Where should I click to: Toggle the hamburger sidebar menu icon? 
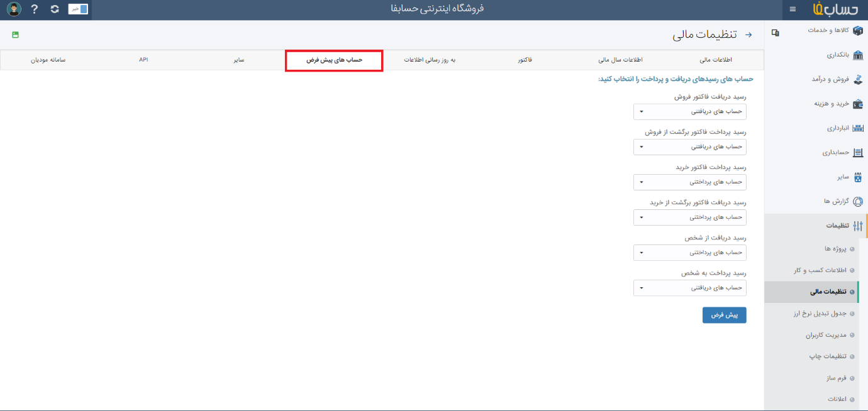pos(793,9)
